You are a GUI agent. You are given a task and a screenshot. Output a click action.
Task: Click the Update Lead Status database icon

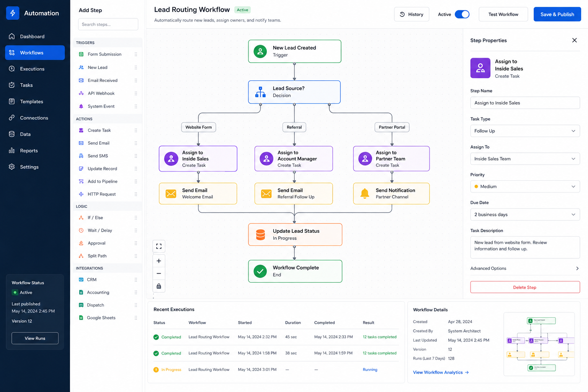coord(260,235)
